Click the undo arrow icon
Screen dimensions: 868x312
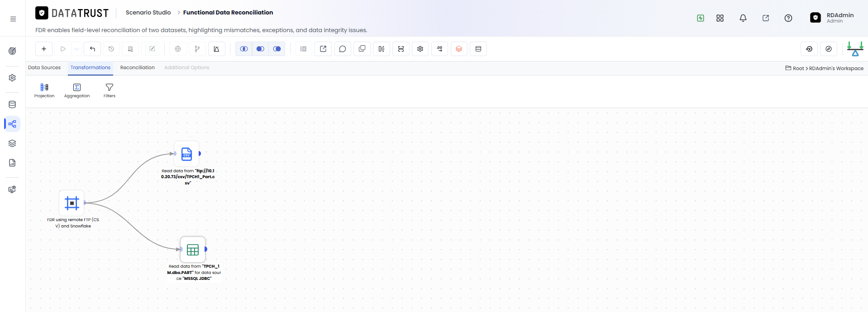coord(92,49)
